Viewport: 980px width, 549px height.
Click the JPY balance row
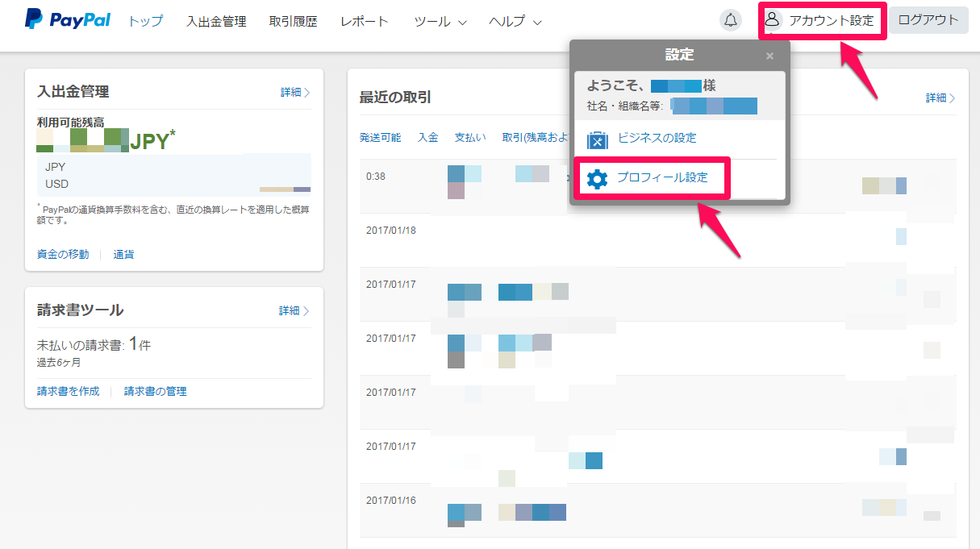pos(174,167)
